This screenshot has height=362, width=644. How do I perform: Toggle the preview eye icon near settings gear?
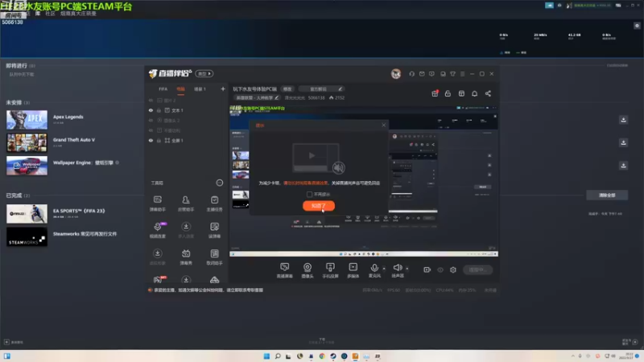point(440,269)
